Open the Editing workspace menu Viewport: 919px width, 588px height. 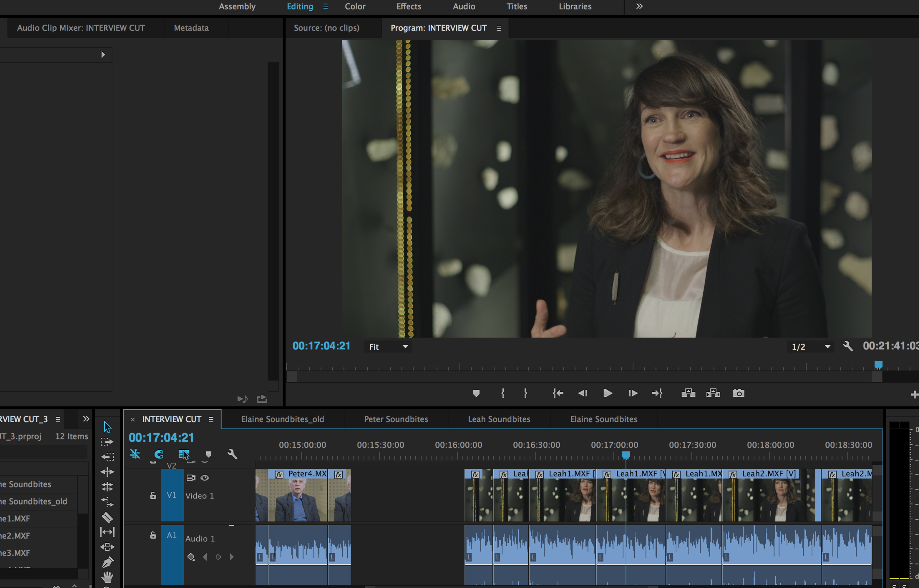click(325, 6)
